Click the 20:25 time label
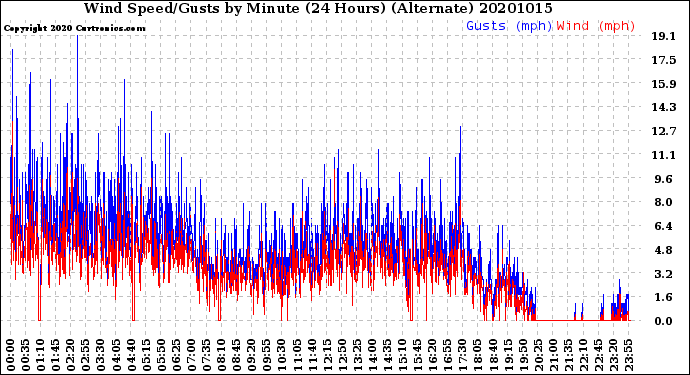 tap(538, 355)
